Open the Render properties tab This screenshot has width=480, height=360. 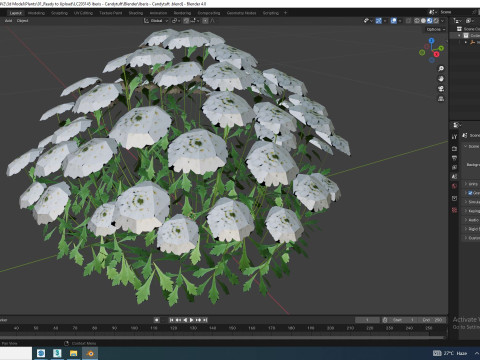(454, 148)
